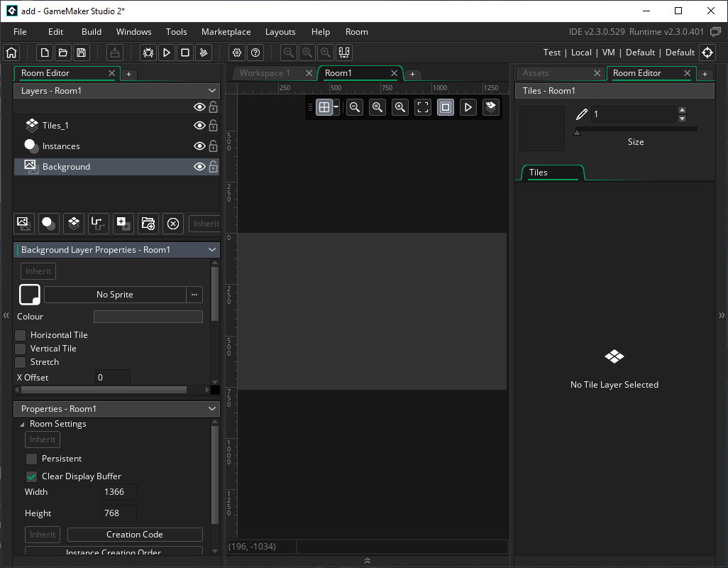This screenshot has height=568, width=728.
Task: Collapse the Room Settings section
Action: click(22, 424)
